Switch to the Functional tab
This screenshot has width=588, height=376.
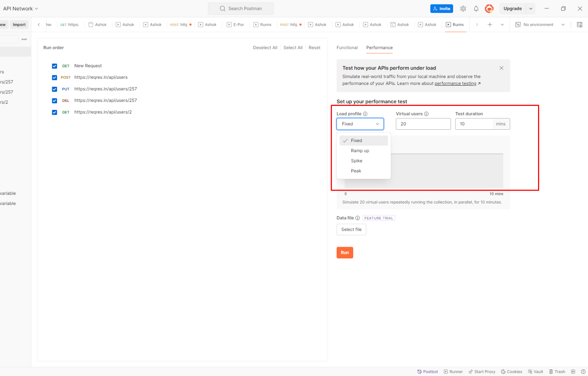pos(347,48)
